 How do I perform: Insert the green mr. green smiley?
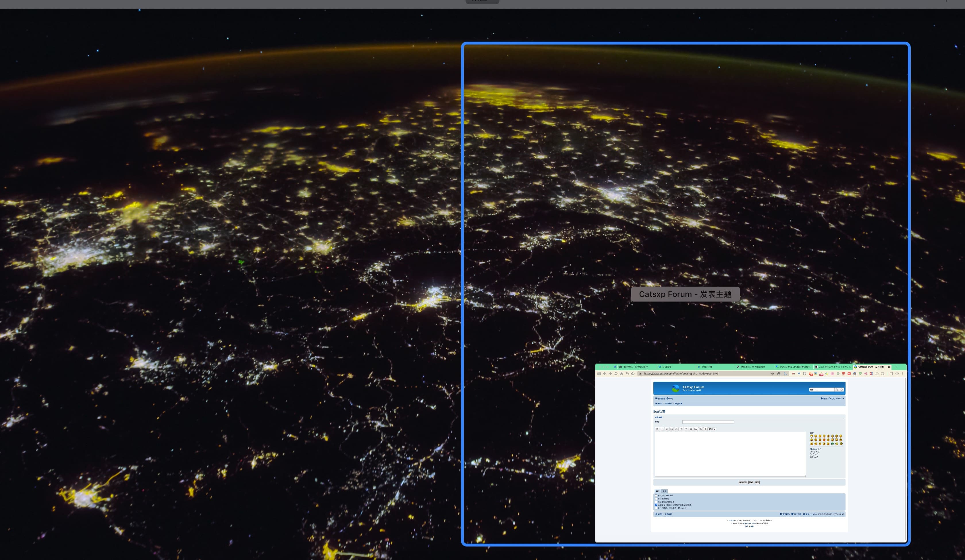pos(833,444)
